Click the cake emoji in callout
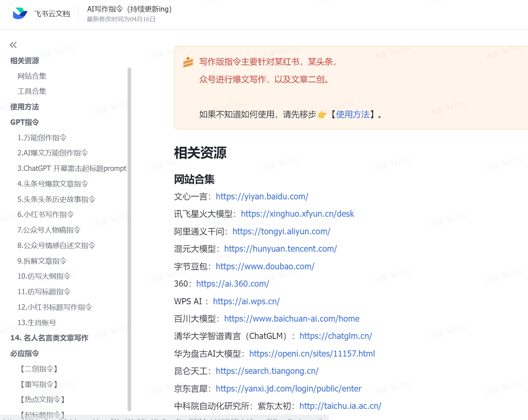 coord(188,62)
